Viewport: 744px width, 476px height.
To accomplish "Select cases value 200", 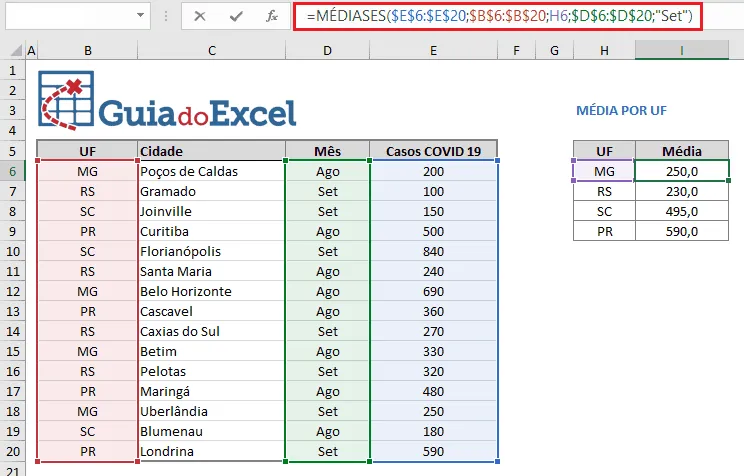I will click(x=433, y=171).
